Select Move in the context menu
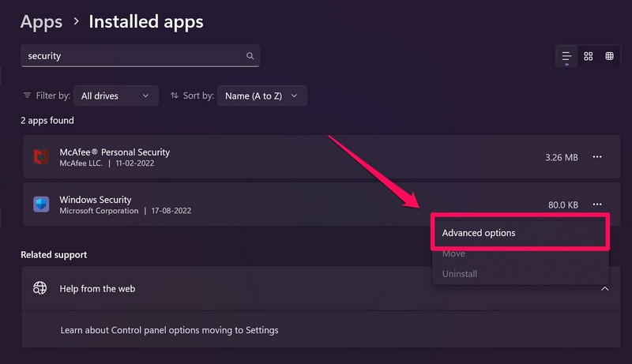 click(453, 253)
